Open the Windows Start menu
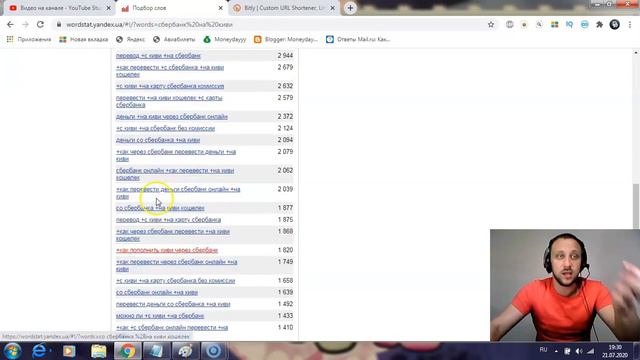Image resolution: width=640 pixels, height=360 pixels. pyautogui.click(x=12, y=351)
